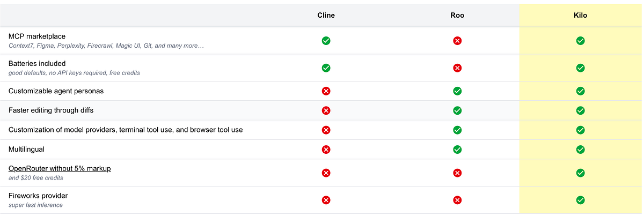Open the OpenRouter without 5% markup link

(60, 168)
